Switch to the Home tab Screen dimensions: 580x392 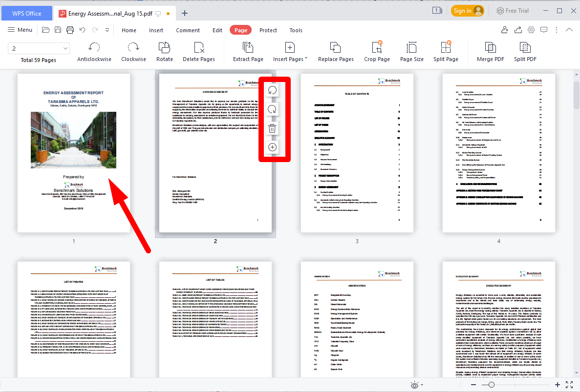(x=129, y=30)
